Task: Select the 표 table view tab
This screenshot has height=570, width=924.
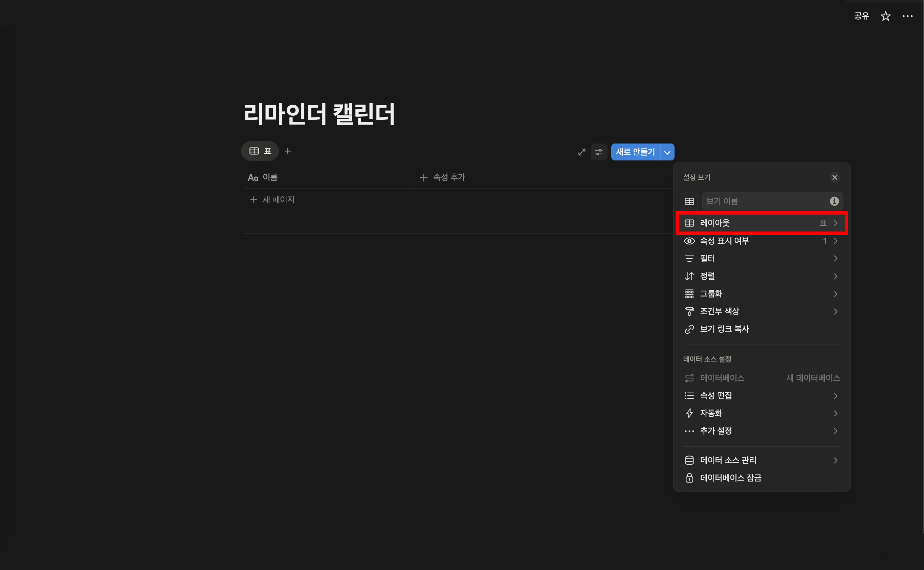Action: click(x=260, y=151)
